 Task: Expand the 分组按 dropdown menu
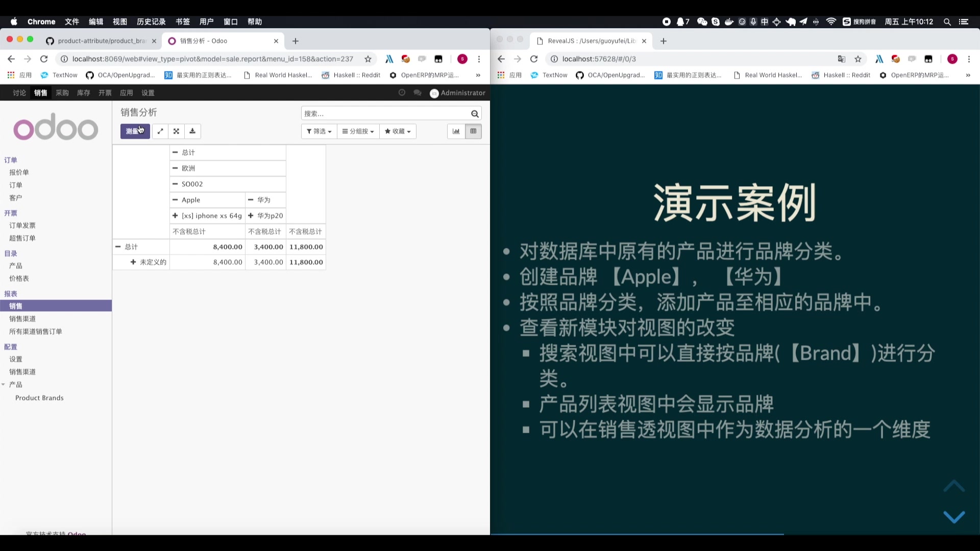(358, 131)
